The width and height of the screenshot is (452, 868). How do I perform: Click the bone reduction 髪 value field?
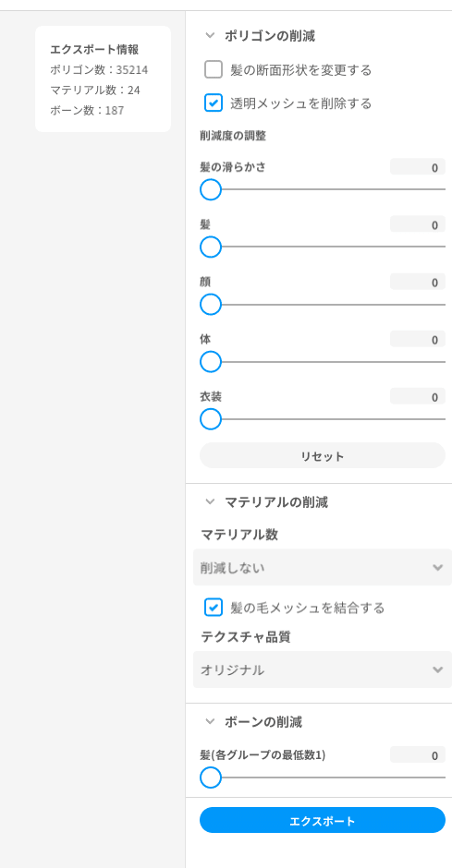click(418, 755)
